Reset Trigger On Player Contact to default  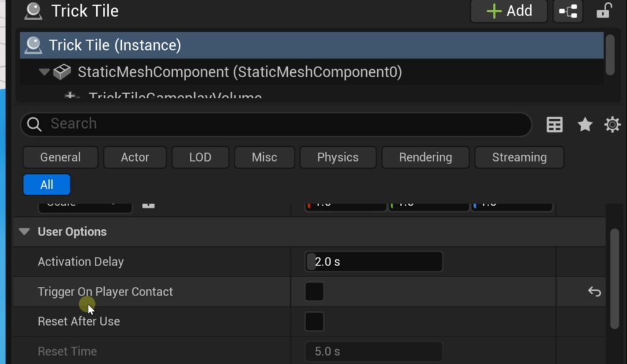tap(594, 292)
